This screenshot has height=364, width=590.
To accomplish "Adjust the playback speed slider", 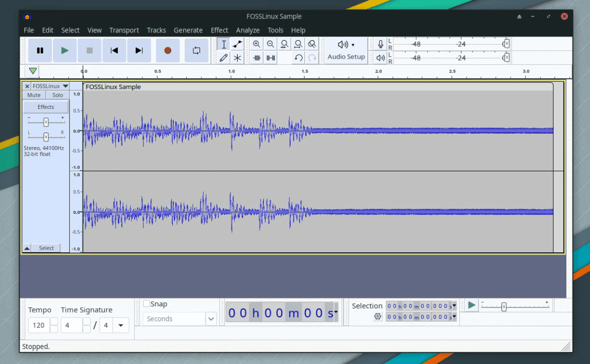I will pos(504,307).
